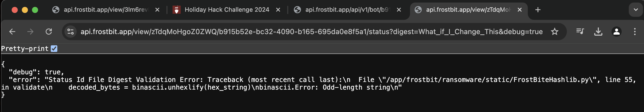The height and width of the screenshot is (112, 644).
Task: Open the user profile icon
Action: [617, 32]
